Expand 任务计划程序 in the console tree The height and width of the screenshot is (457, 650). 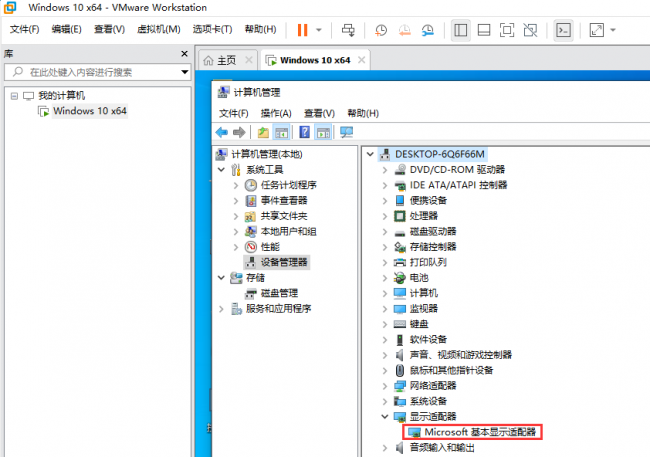point(236,185)
